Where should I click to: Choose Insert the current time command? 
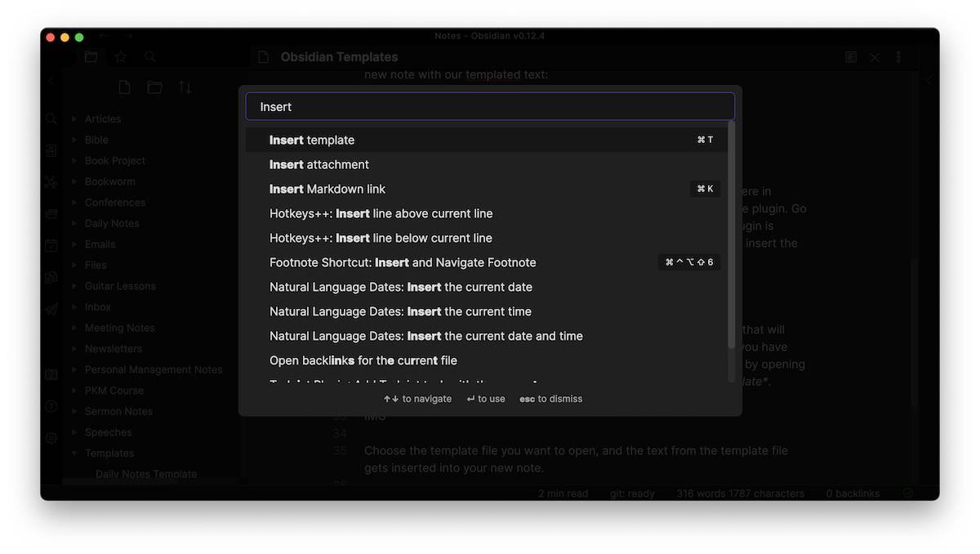click(x=486, y=311)
